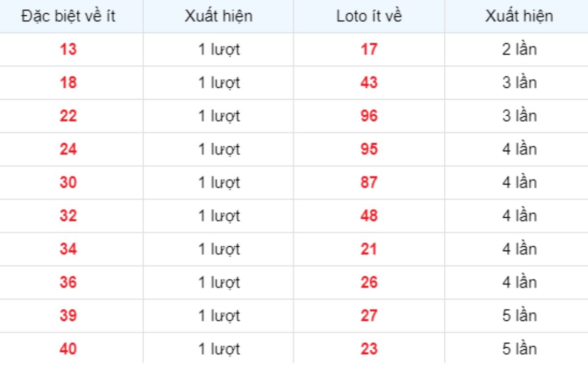Click the red number 24
The width and height of the screenshot is (588, 365).
pos(68,149)
